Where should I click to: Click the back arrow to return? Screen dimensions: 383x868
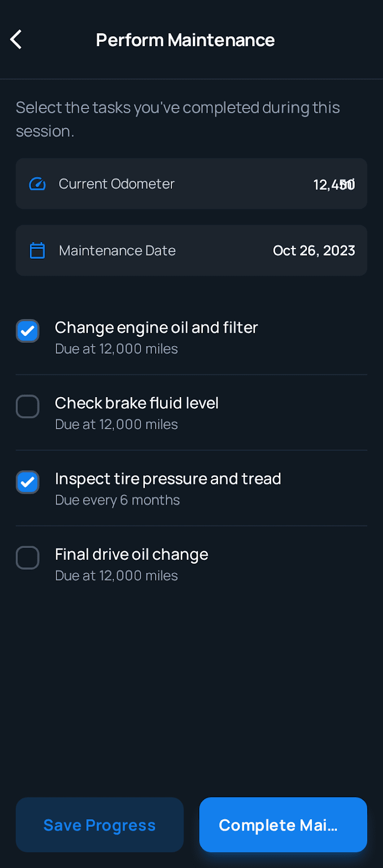pos(16,39)
